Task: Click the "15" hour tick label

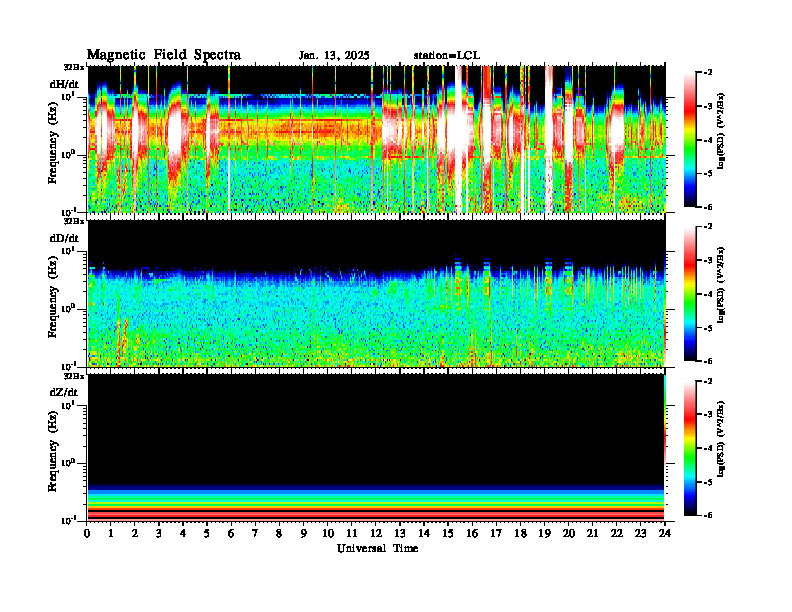Action: (x=448, y=534)
